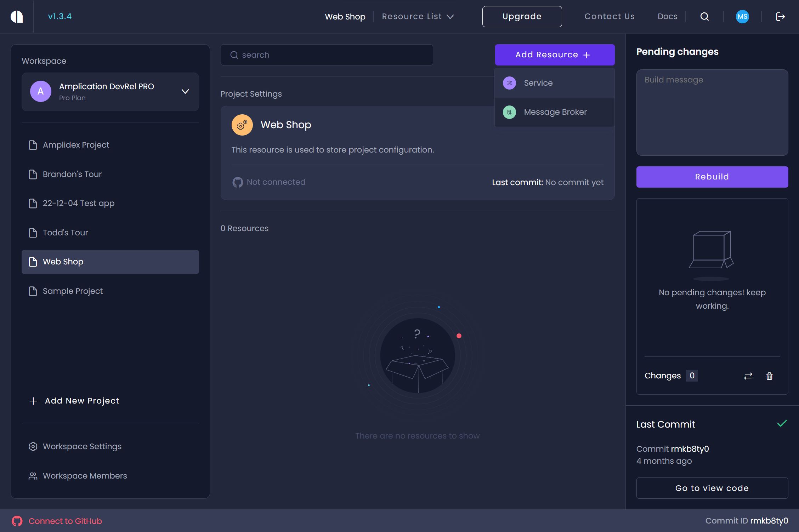Click the Workspace Members people icon
The height and width of the screenshot is (532, 799).
pos(33,476)
